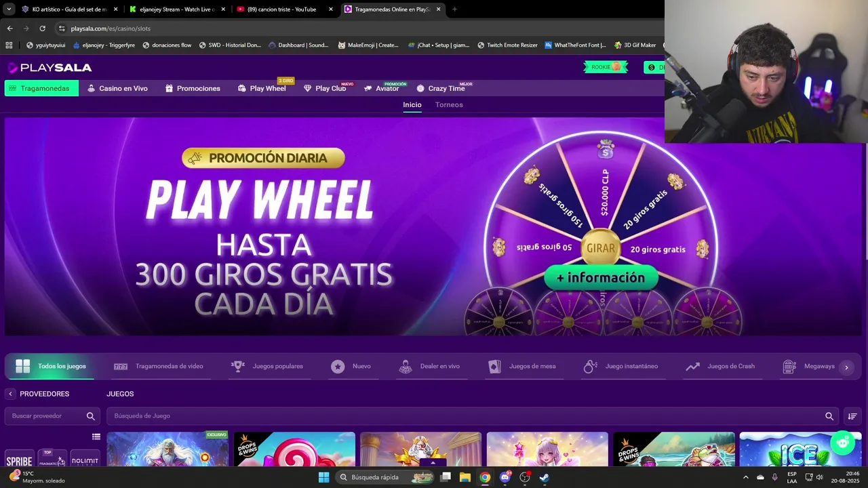
Task: Open the Chrome apps grid bookmark icon
Action: (9, 45)
